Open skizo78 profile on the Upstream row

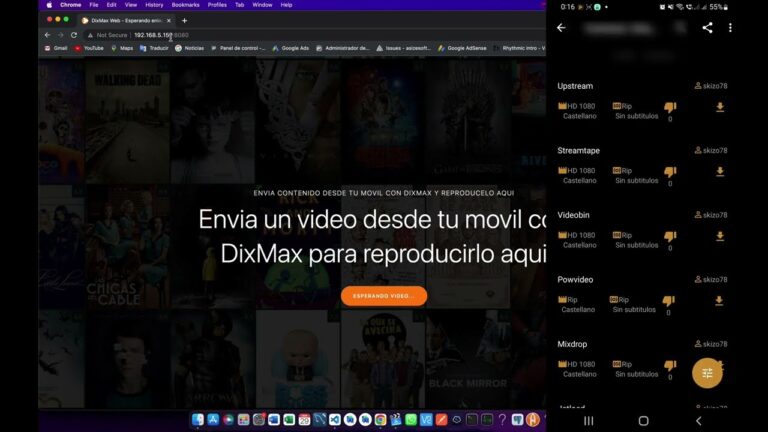coord(711,86)
